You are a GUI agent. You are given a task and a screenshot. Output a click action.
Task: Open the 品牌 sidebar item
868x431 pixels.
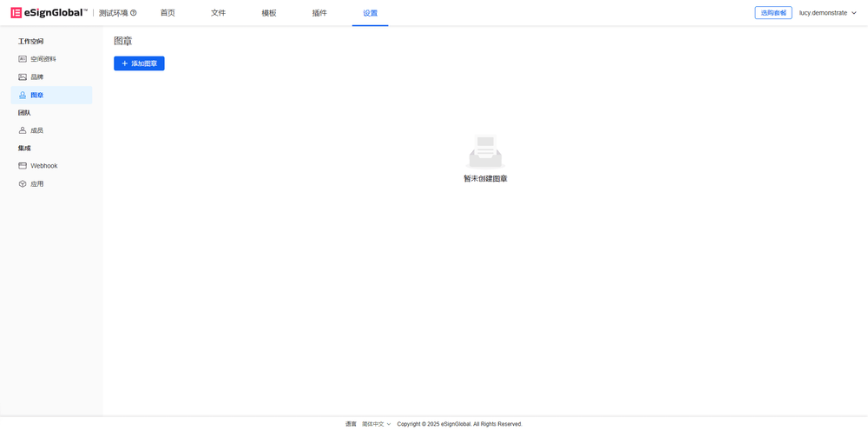click(x=36, y=77)
